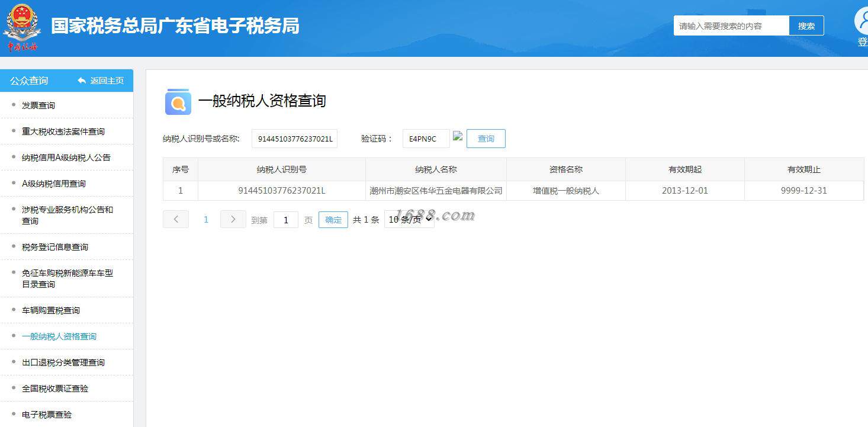
Task: Open 出口退税分类管理查询 menu item
Action: click(x=63, y=362)
